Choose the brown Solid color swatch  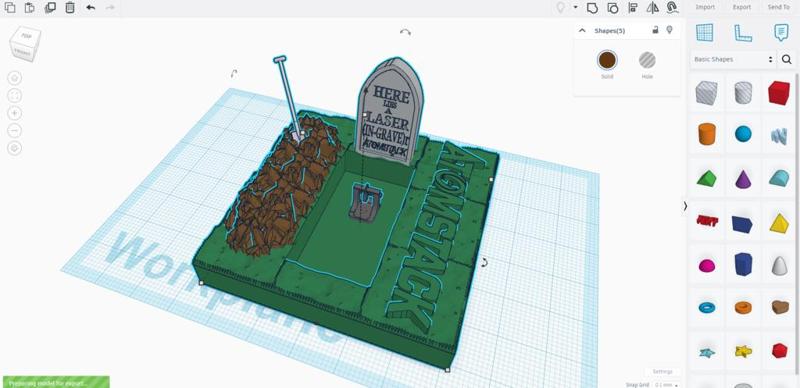point(607,60)
